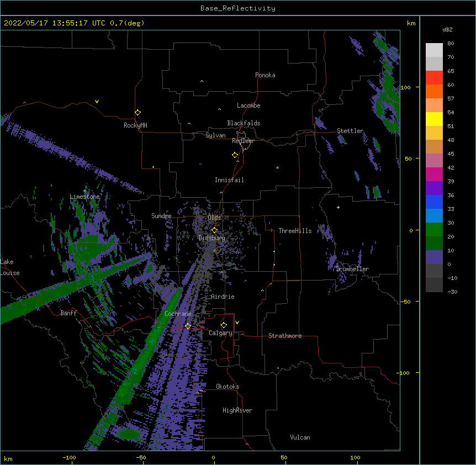The image size is (476, 465).
Task: Click the Calgary city label
Action: coord(220,333)
